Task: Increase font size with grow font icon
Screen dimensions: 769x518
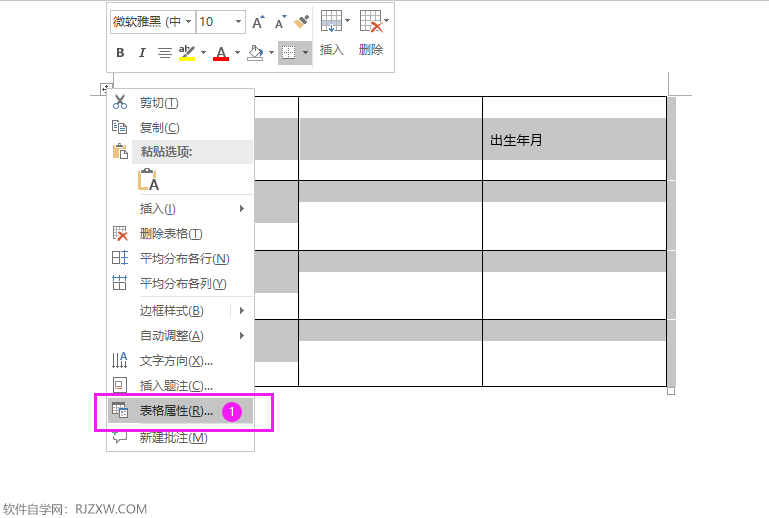Action: point(258,22)
